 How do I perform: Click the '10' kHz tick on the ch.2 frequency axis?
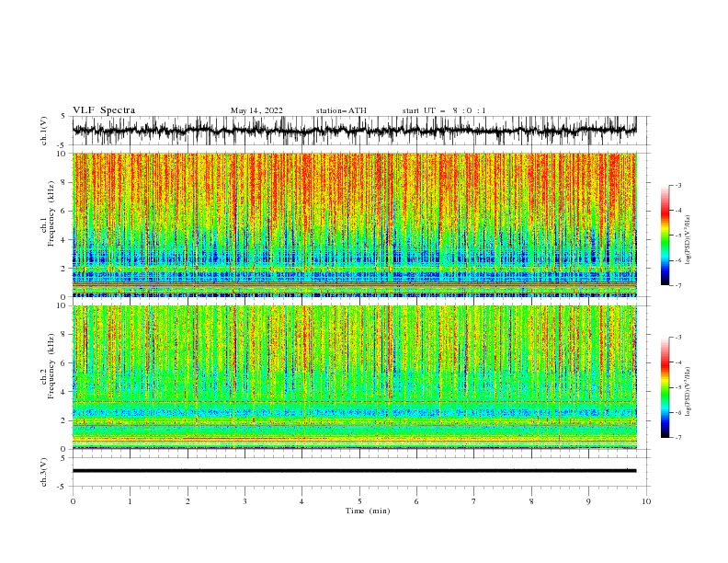tap(63, 305)
